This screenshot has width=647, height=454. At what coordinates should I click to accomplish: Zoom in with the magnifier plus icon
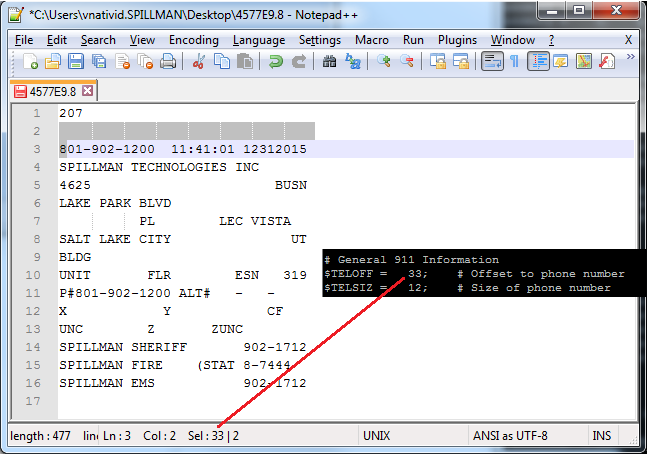tap(384, 61)
